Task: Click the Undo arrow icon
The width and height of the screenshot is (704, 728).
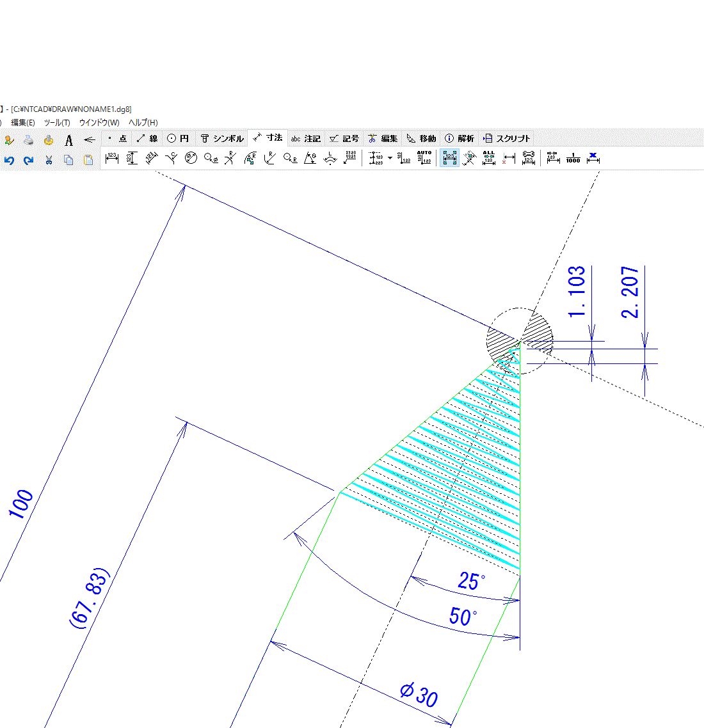Action: [x=10, y=160]
